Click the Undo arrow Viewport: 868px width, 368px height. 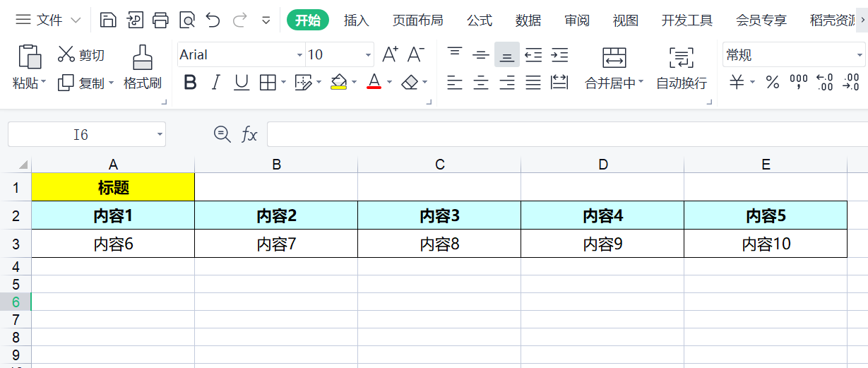213,20
